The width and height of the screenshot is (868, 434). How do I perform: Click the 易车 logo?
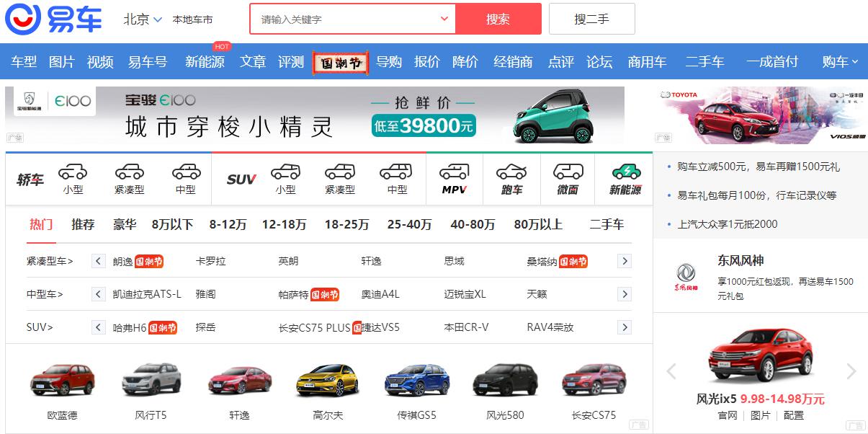[x=54, y=19]
